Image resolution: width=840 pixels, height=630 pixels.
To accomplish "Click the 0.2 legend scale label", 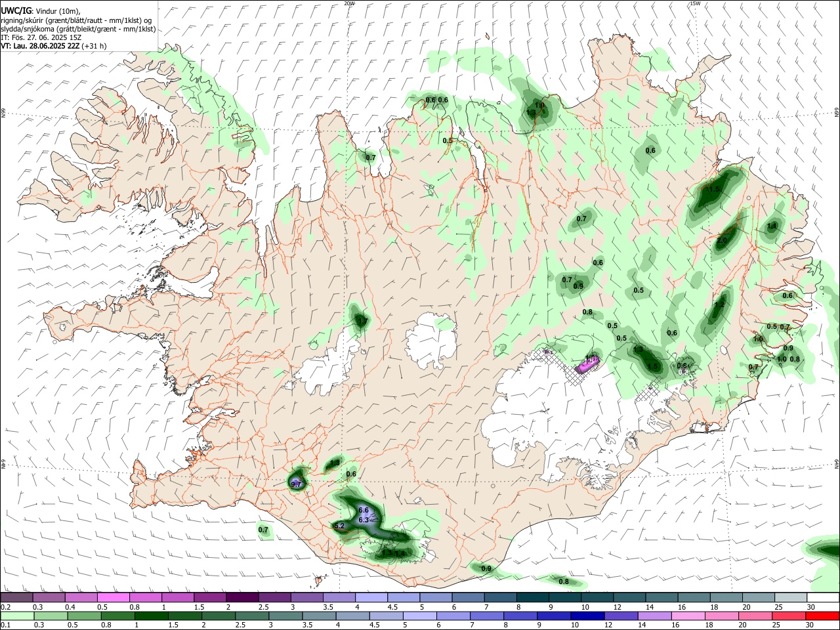I will click(5, 607).
